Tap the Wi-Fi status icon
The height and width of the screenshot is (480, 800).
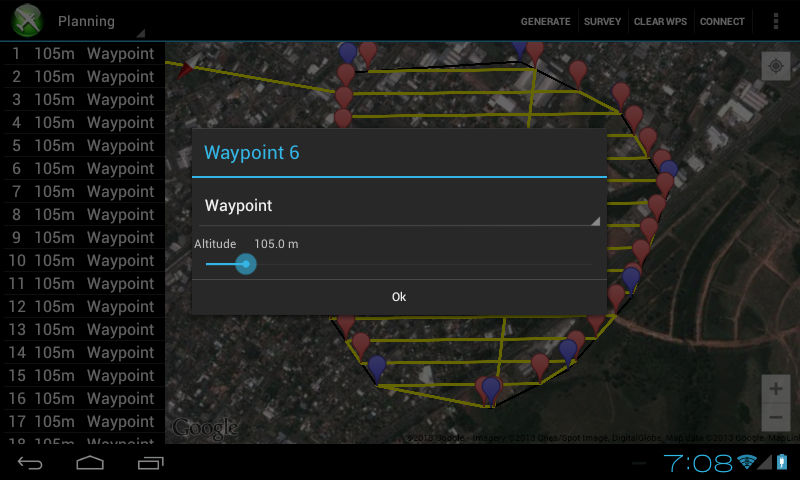pos(746,462)
